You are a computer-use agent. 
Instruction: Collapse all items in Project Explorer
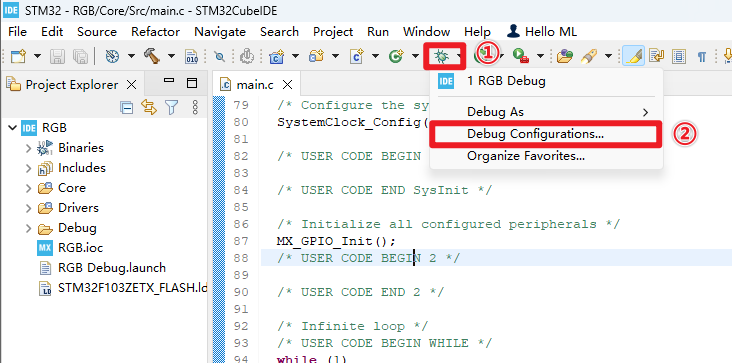(127, 108)
